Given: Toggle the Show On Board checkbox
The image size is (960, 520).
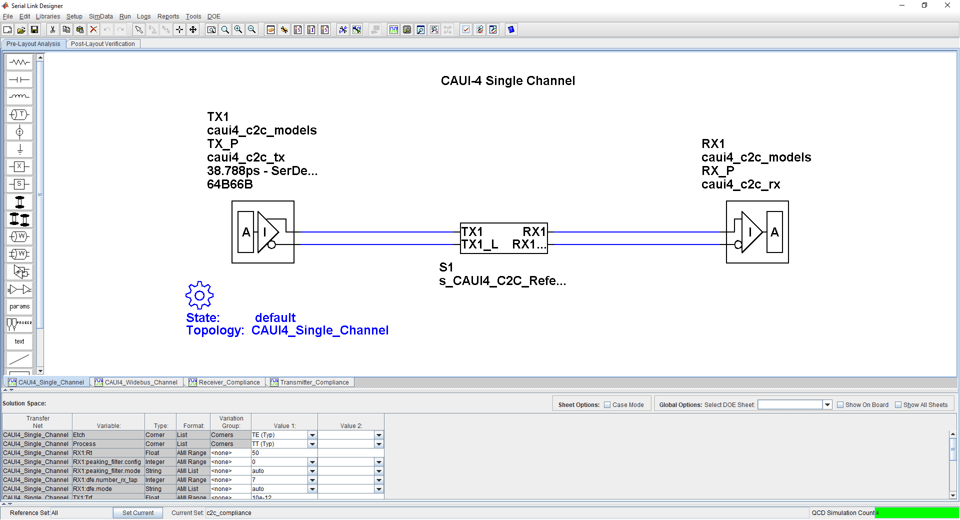Looking at the screenshot, I should (840, 405).
